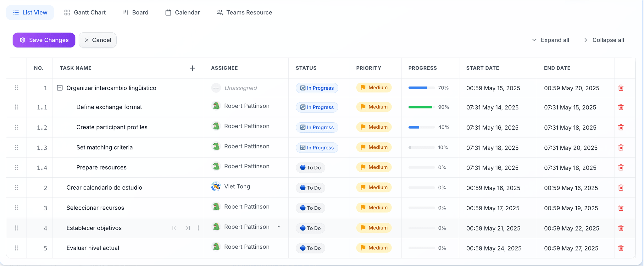Open the Calendar tab
This screenshot has width=644, height=266.
pyautogui.click(x=183, y=13)
